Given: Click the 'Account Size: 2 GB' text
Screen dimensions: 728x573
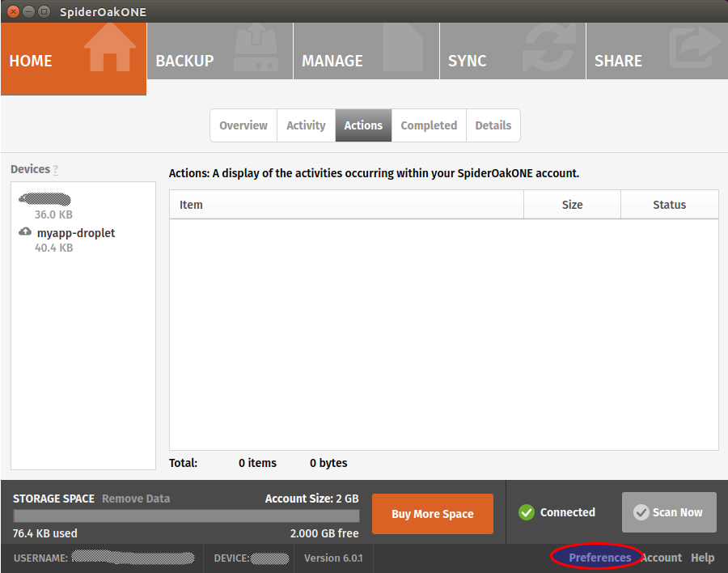Looking at the screenshot, I should point(312,499).
